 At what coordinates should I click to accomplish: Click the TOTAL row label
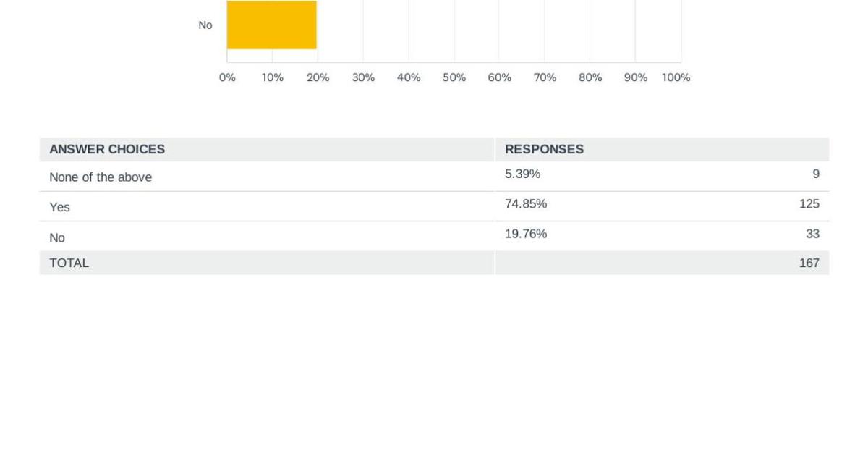click(x=69, y=263)
